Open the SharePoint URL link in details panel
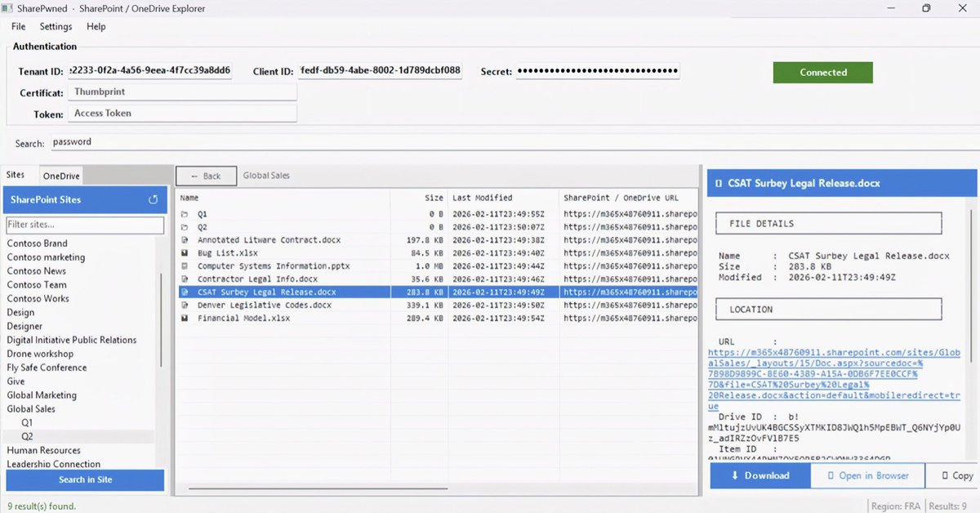The width and height of the screenshot is (980, 513). pos(833,380)
